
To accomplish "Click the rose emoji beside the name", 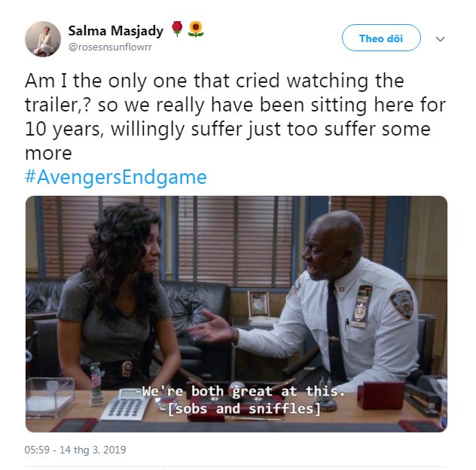I will tap(177, 29).
